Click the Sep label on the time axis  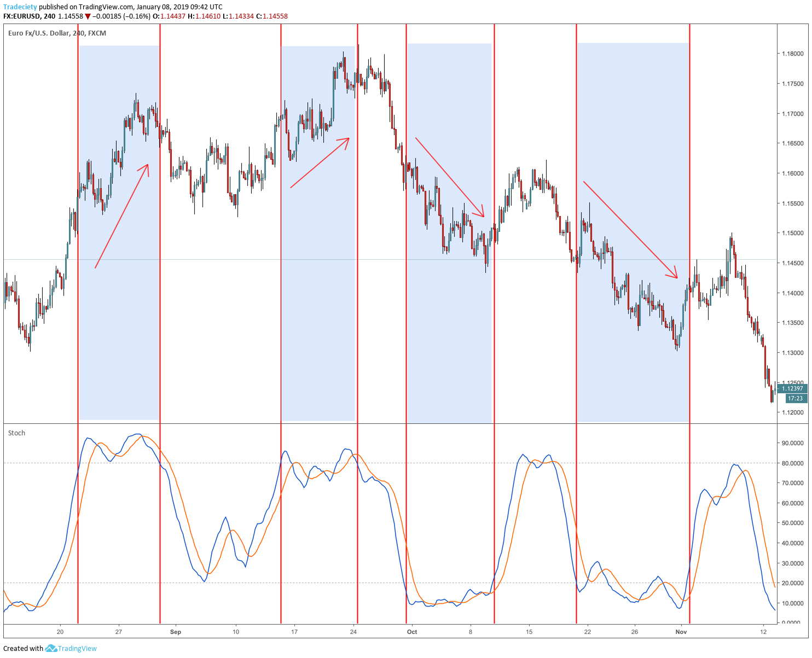pyautogui.click(x=175, y=632)
